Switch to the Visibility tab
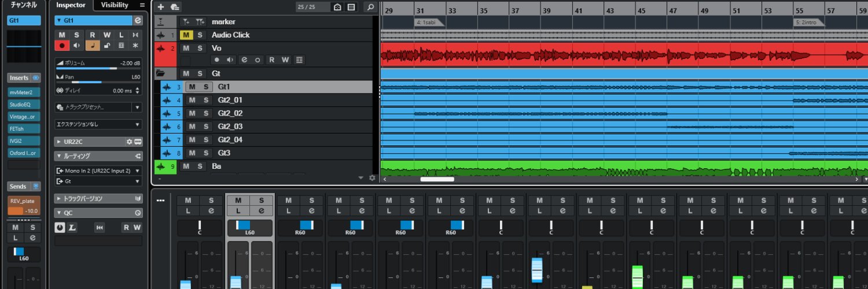This screenshot has height=289, width=868. point(115,5)
